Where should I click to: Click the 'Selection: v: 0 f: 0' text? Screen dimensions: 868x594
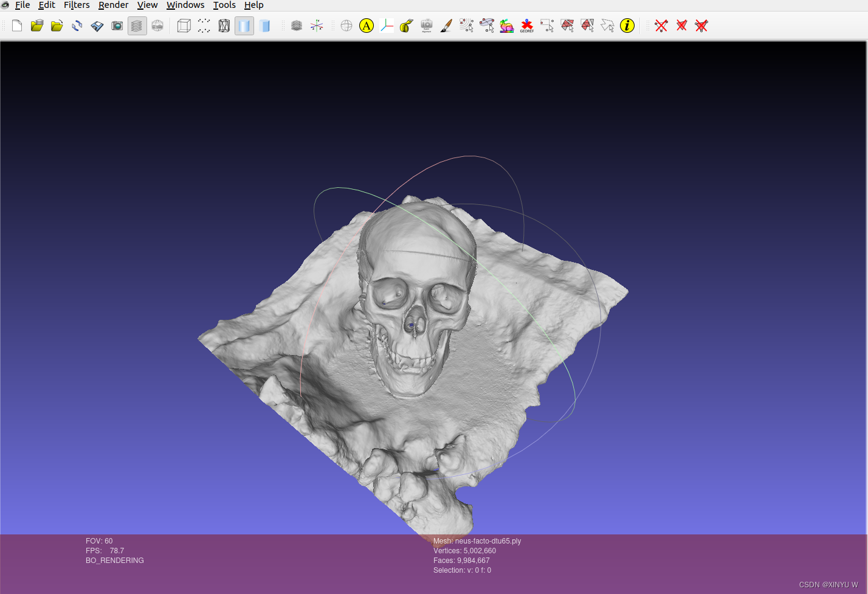point(462,570)
